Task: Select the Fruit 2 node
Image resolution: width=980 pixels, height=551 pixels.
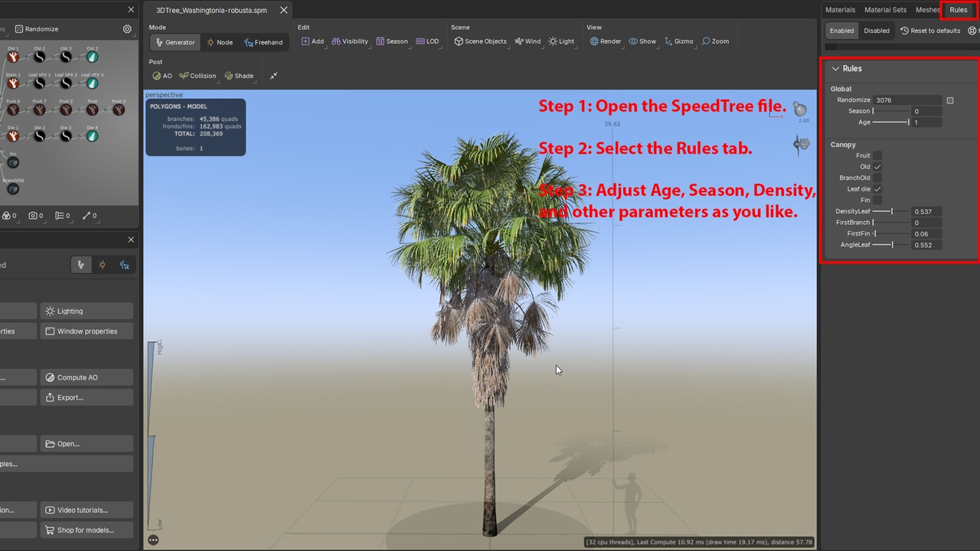Action: (x=66, y=109)
